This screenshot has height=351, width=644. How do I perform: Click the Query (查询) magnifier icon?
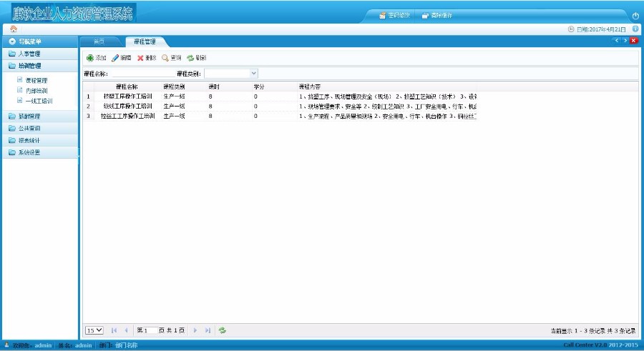(165, 58)
